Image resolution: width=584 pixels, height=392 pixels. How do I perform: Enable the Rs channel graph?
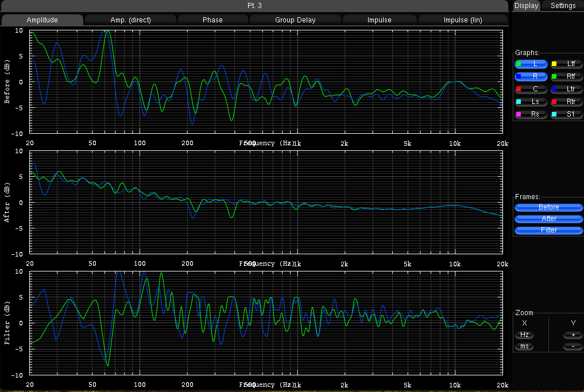click(531, 114)
